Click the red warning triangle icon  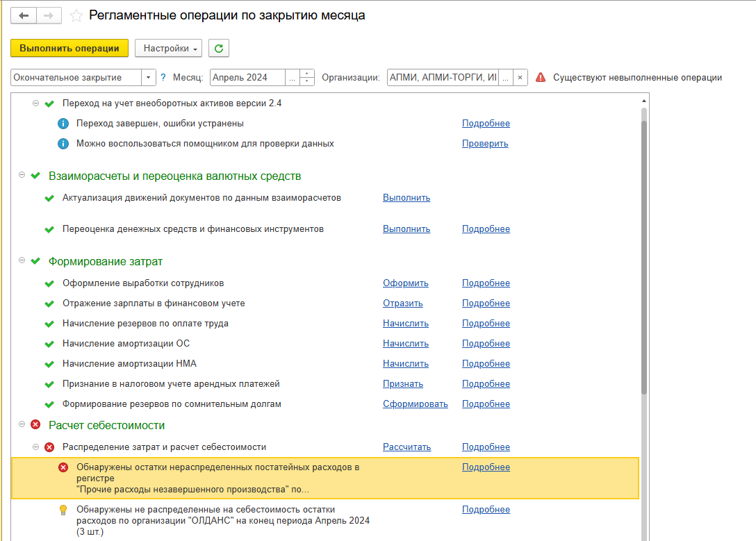(541, 77)
